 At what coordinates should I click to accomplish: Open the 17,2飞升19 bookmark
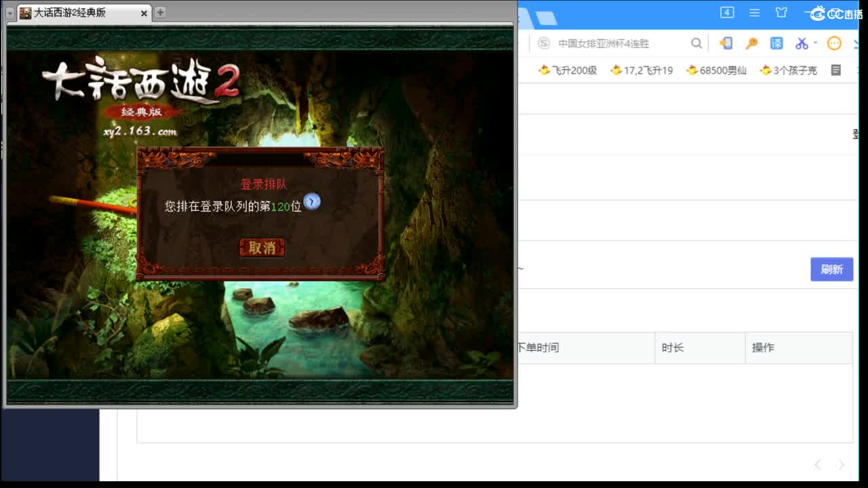point(642,70)
